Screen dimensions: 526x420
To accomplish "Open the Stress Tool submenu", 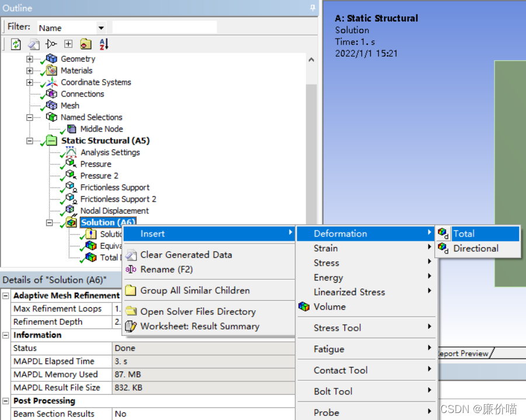I will click(x=366, y=328).
